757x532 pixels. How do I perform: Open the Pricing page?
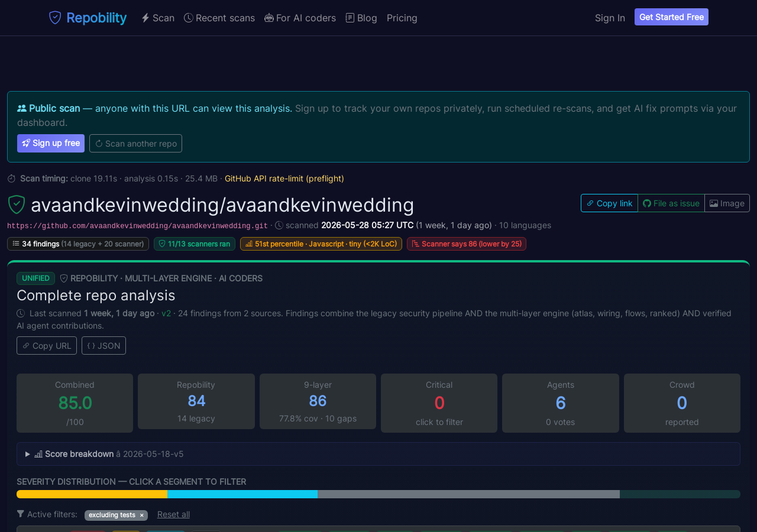[x=402, y=18]
